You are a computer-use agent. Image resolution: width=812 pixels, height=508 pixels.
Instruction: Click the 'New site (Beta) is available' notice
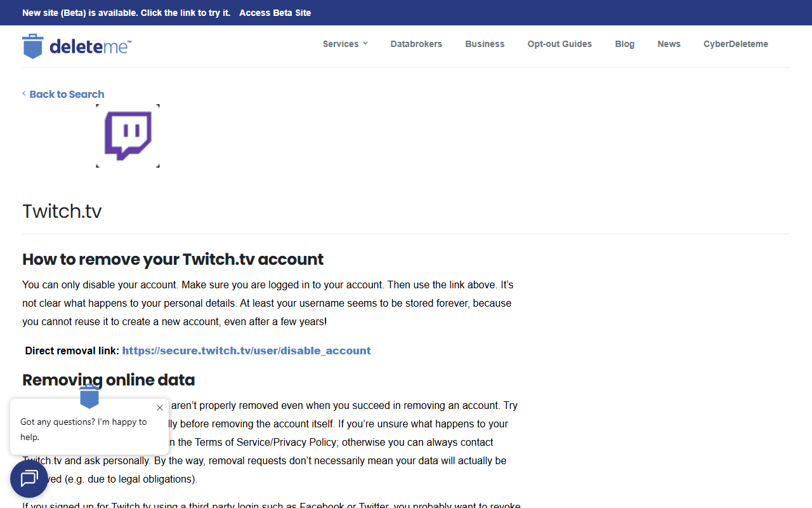pos(126,13)
